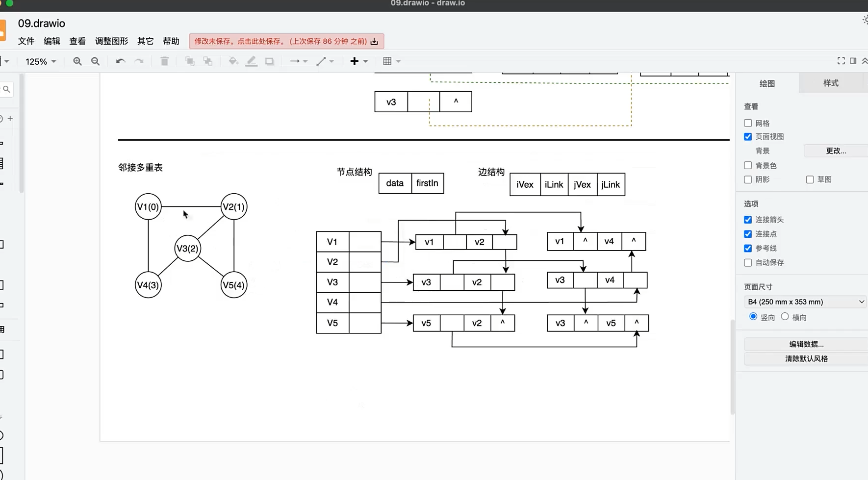868x480 pixels.
Task: Open the 125% zoom level dropdown
Action: [41, 61]
